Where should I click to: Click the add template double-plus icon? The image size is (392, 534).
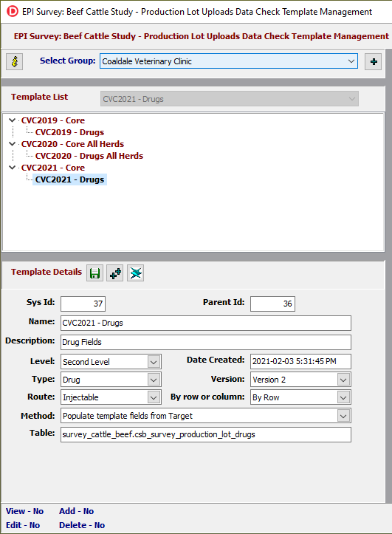point(115,273)
